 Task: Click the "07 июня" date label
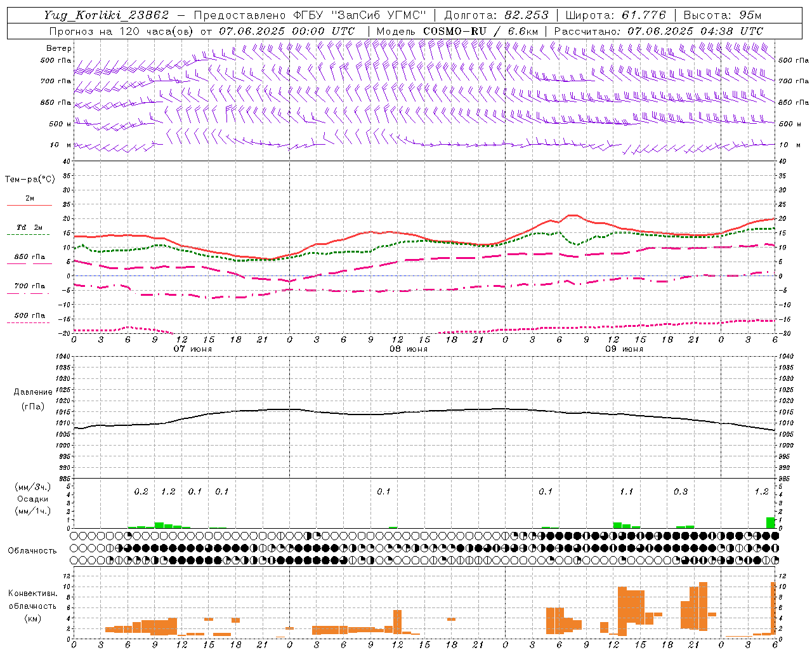pyautogui.click(x=193, y=349)
